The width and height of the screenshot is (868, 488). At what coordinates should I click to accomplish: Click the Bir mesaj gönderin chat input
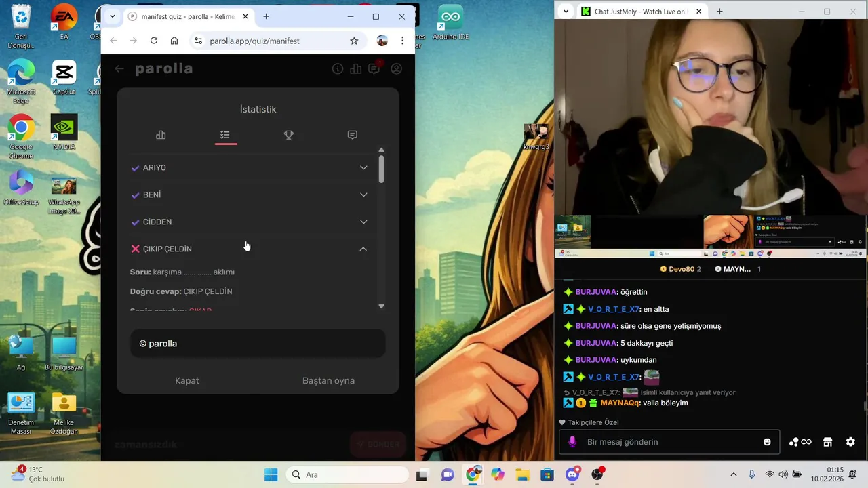[x=669, y=442]
